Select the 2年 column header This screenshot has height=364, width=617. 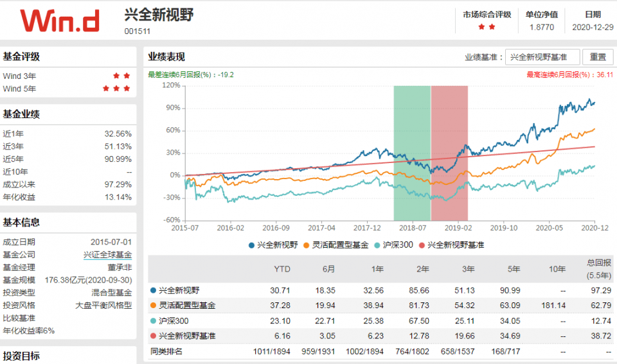[423, 269]
